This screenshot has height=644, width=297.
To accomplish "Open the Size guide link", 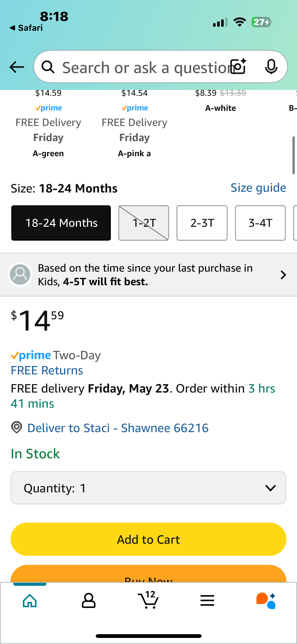I will coord(258,188).
